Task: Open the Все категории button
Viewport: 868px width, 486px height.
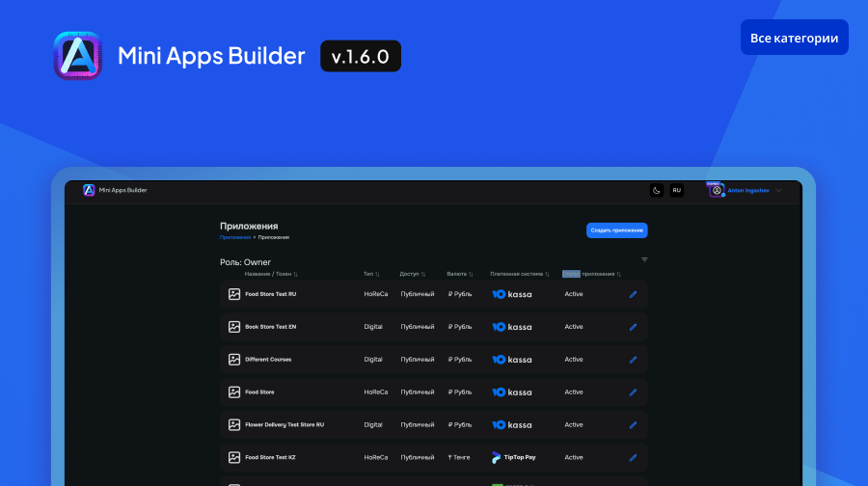Action: (x=795, y=38)
